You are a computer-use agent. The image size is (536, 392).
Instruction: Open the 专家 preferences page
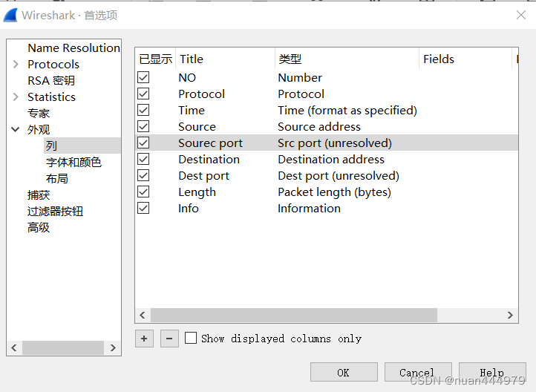(39, 113)
